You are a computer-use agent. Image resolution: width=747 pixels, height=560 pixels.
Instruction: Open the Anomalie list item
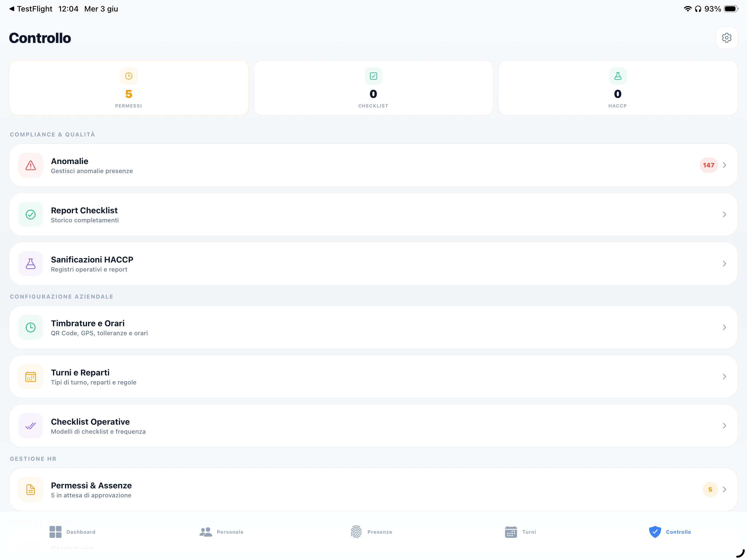373,165
